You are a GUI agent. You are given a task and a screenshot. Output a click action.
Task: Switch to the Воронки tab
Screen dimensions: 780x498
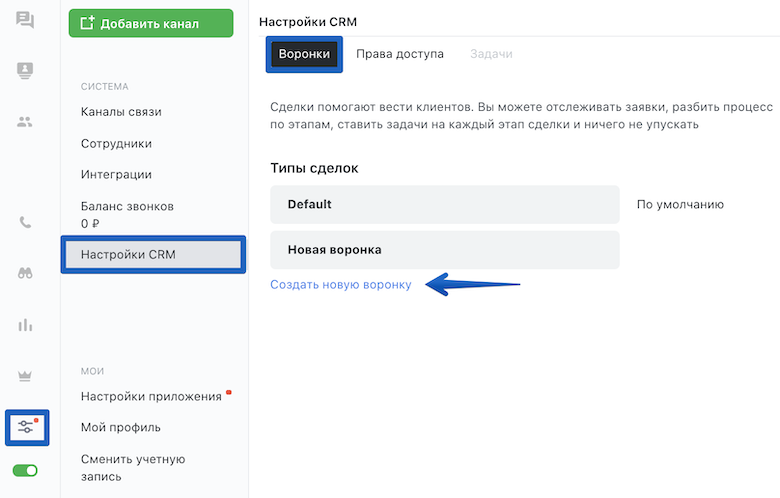[x=304, y=54]
